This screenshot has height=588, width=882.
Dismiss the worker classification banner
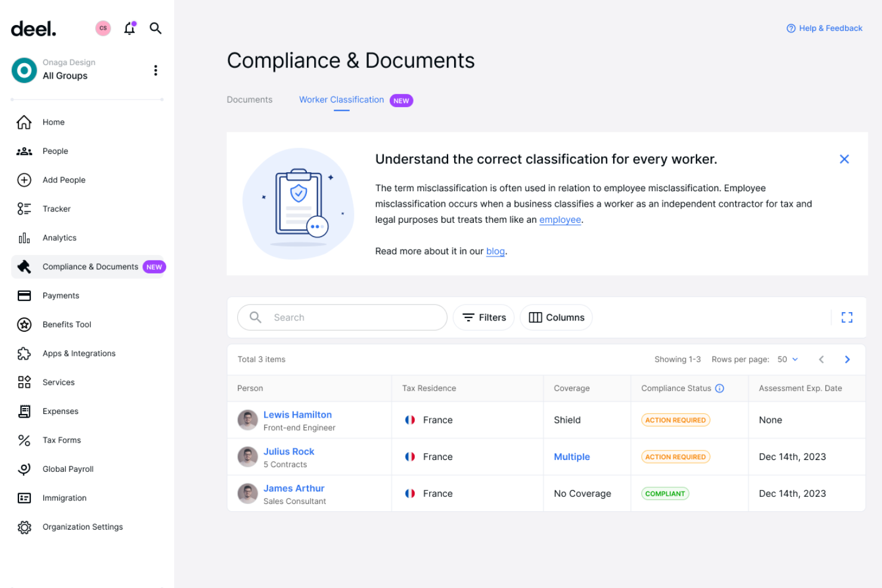pyautogui.click(x=844, y=159)
